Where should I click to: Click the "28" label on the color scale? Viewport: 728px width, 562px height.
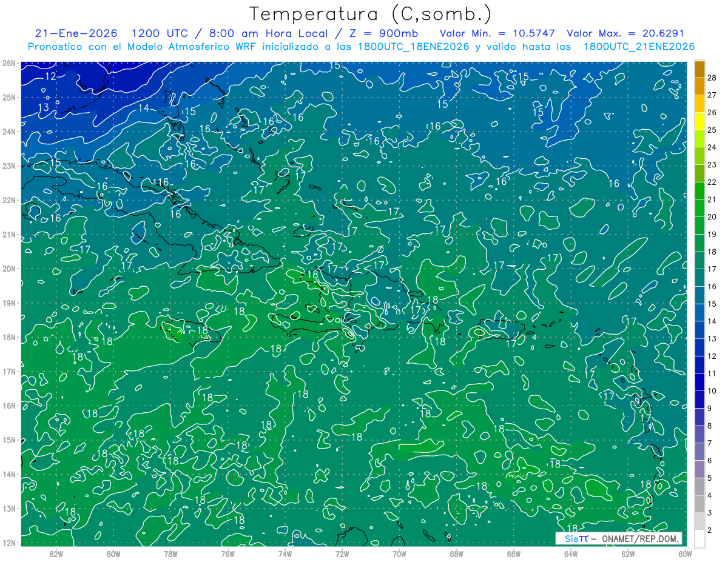712,77
